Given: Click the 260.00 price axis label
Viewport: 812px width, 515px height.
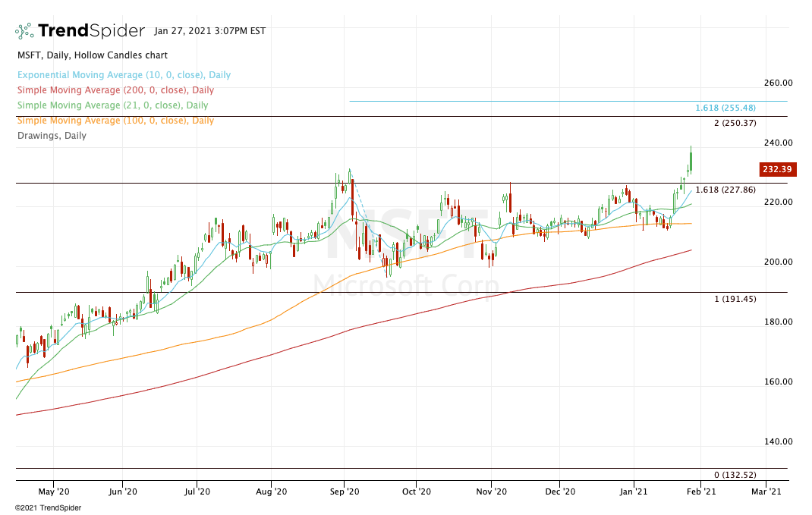Looking at the screenshot, I should tap(779, 83).
